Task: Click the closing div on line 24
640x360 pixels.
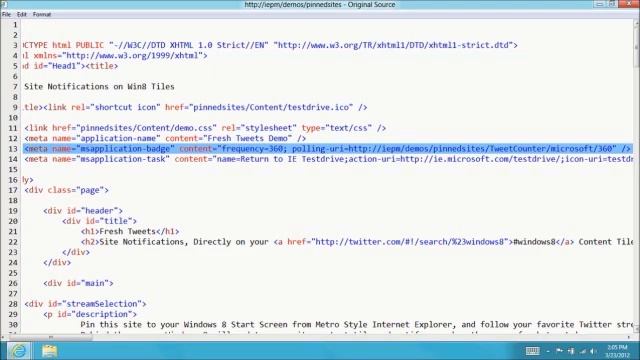Action: point(57,262)
